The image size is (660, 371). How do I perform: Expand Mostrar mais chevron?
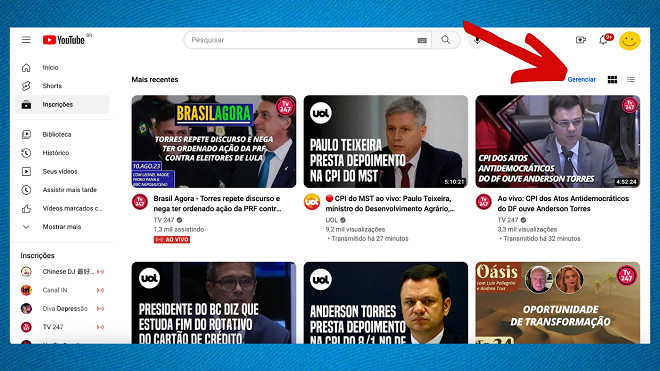click(26, 227)
